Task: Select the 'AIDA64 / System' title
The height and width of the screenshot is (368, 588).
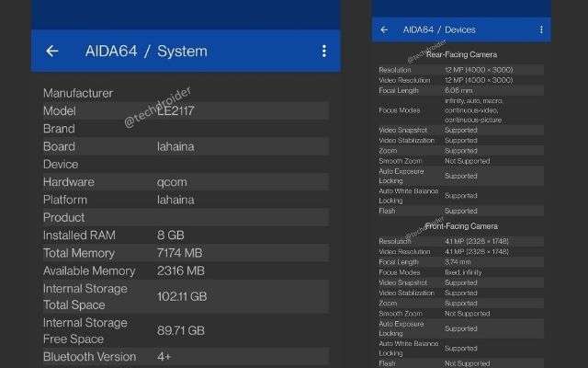Action: coord(146,51)
